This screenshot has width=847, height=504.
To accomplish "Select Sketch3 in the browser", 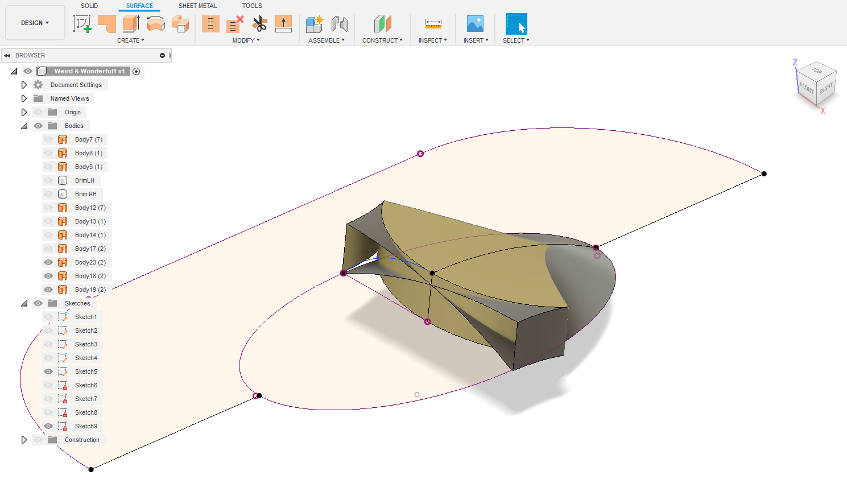I will (86, 344).
